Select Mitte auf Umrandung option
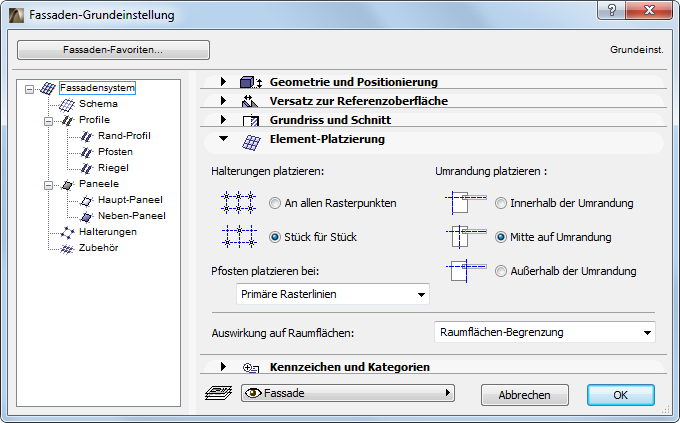Image resolution: width=680 pixels, height=423 pixels. click(x=501, y=237)
